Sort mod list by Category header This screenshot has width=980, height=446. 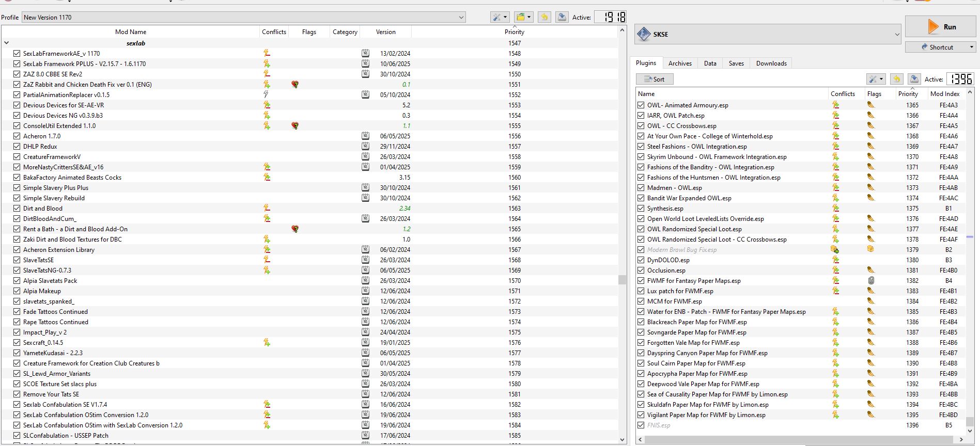tap(345, 31)
